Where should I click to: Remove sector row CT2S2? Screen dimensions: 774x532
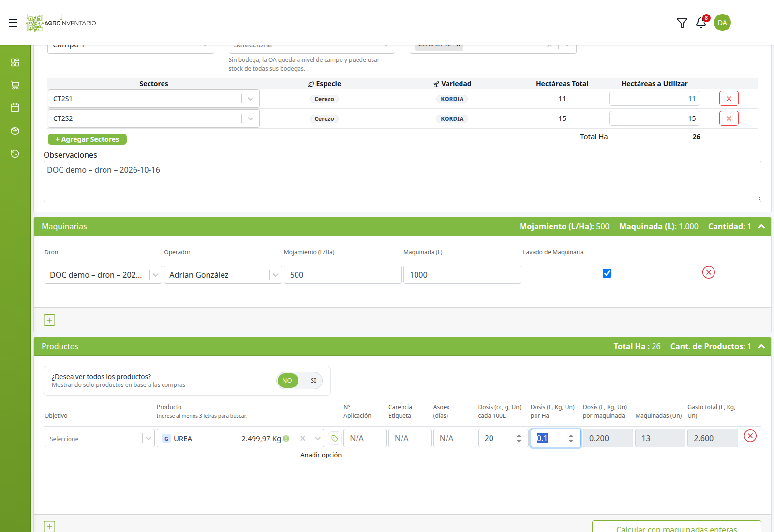(x=729, y=118)
